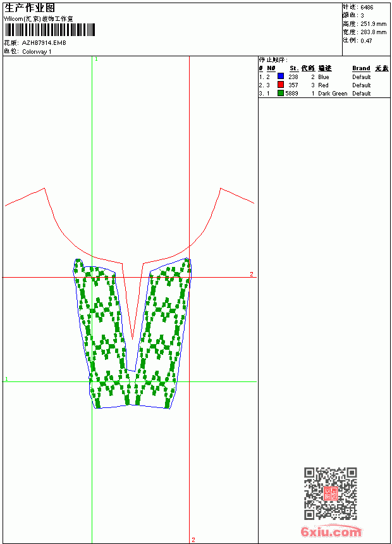Visit the 6xiu.com watermark link
The height and width of the screenshot is (544, 392).
point(331,531)
